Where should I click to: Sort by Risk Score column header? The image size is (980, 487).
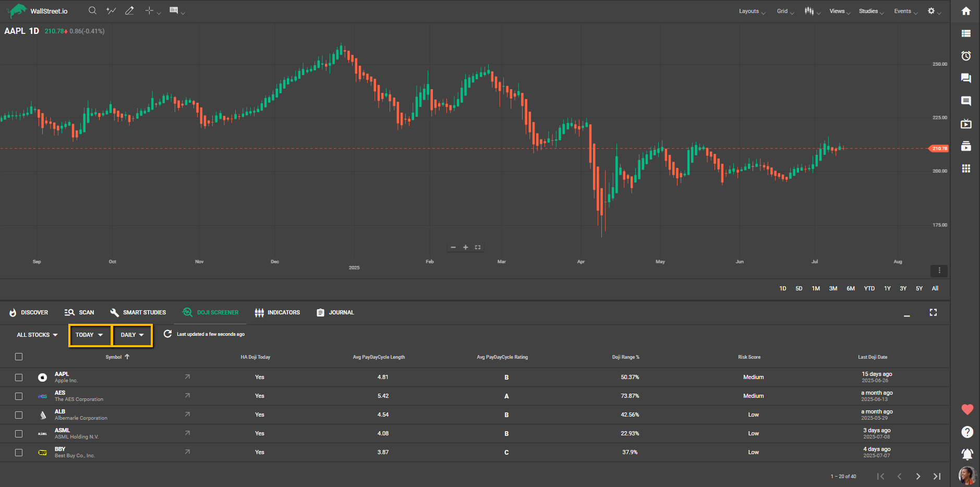[749, 357]
